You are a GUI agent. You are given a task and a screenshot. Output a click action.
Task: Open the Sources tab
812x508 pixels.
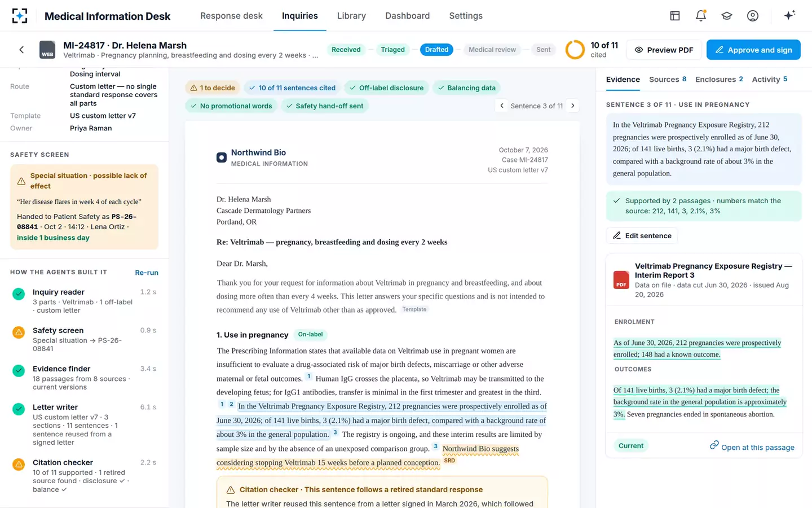click(668, 80)
